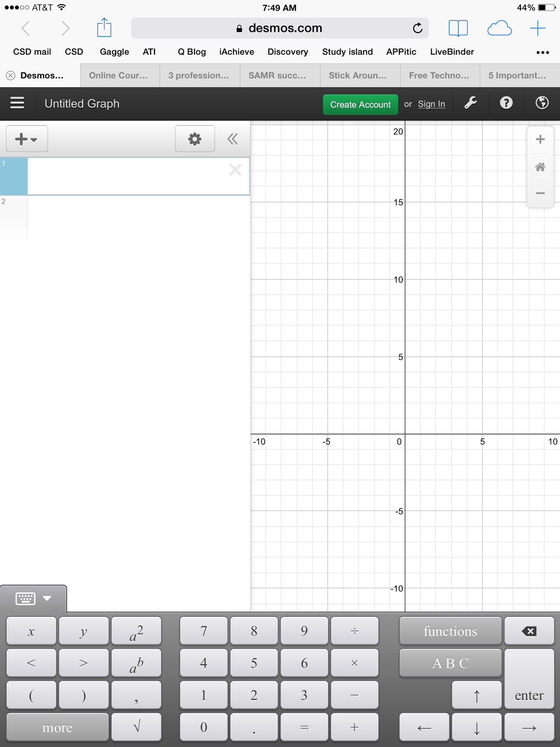
Task: Tap the right arrow key
Action: click(529, 727)
